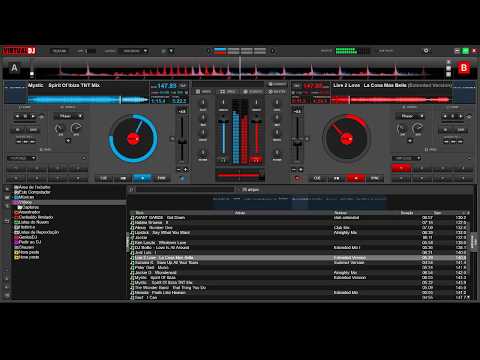The image size is (480, 360).
Task: Double deck A loop size arrow
Action: coord(33,116)
